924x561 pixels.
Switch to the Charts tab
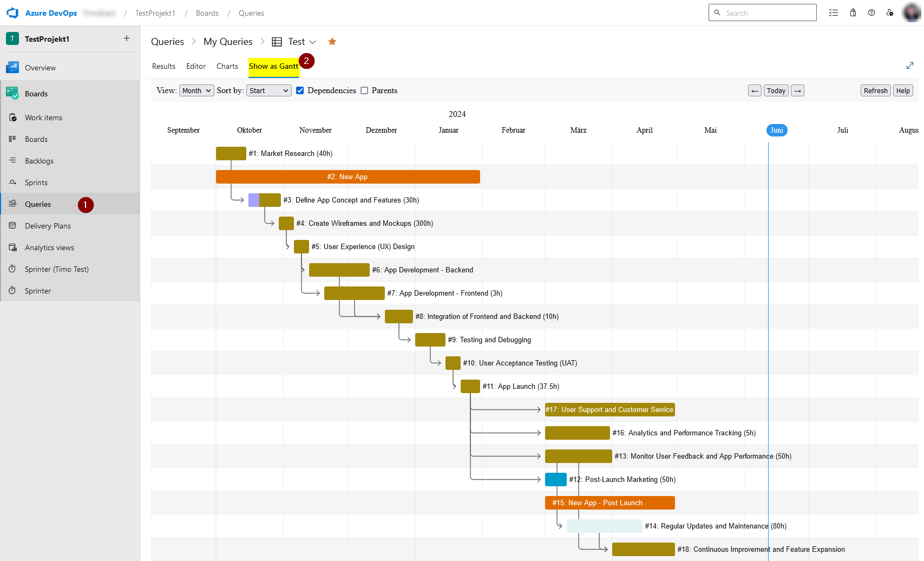tap(227, 66)
